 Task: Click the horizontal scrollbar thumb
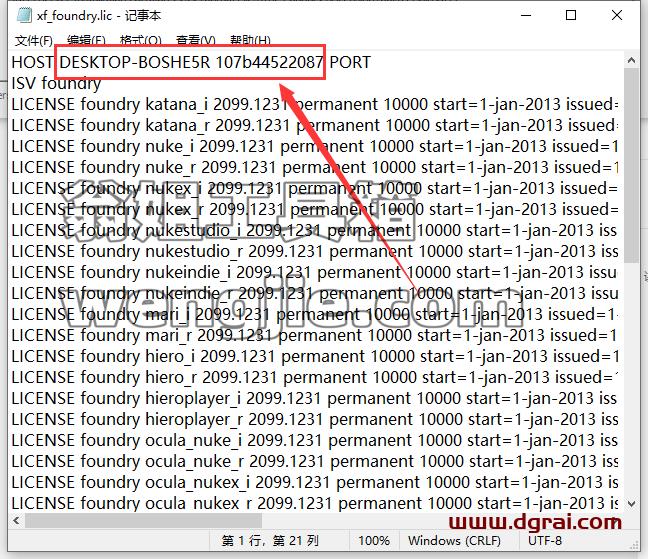[143, 520]
